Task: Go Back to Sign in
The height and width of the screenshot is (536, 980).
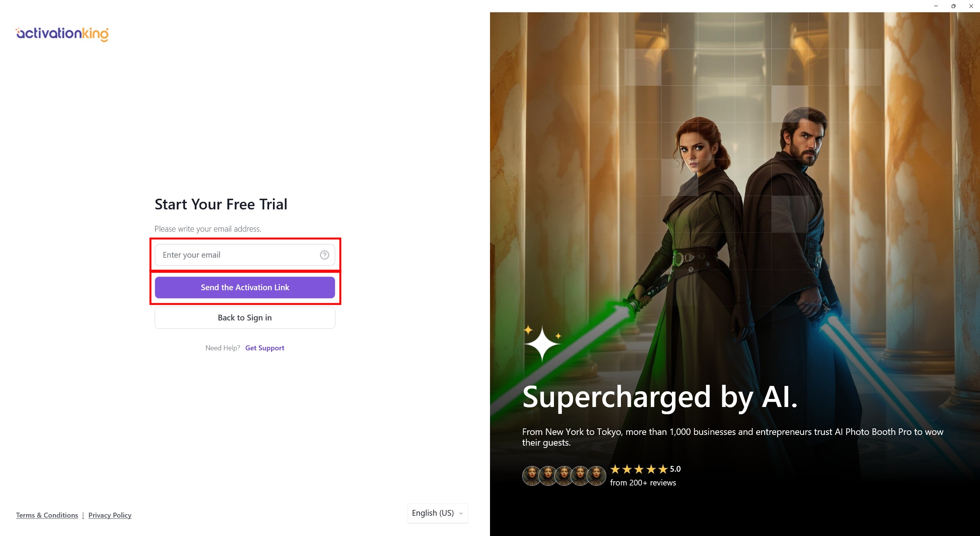Action: [x=245, y=318]
